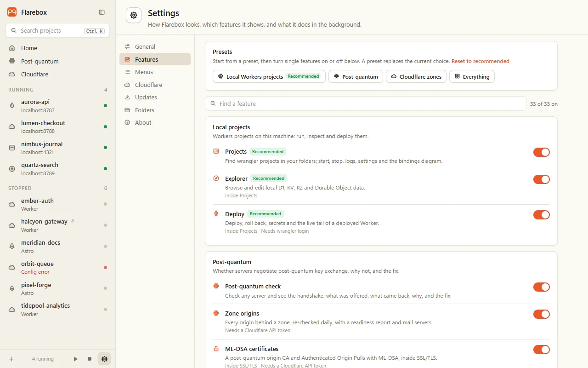Stop all projects with the stop icon

coord(90,359)
